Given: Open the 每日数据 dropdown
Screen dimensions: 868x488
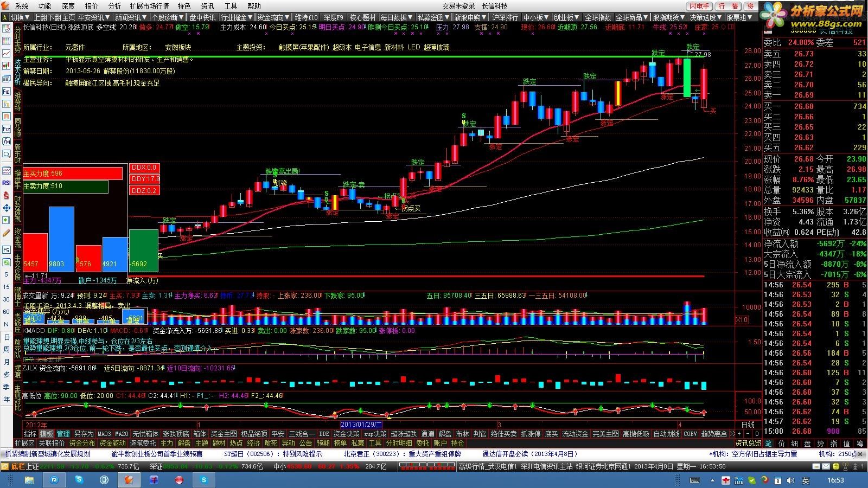Looking at the screenshot, I should [x=397, y=17].
